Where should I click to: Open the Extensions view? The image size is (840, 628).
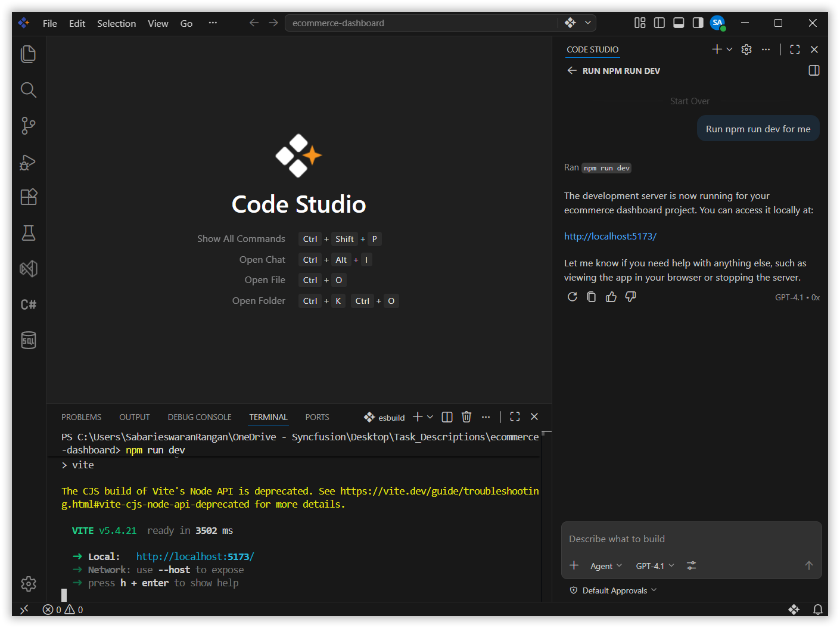click(x=29, y=197)
